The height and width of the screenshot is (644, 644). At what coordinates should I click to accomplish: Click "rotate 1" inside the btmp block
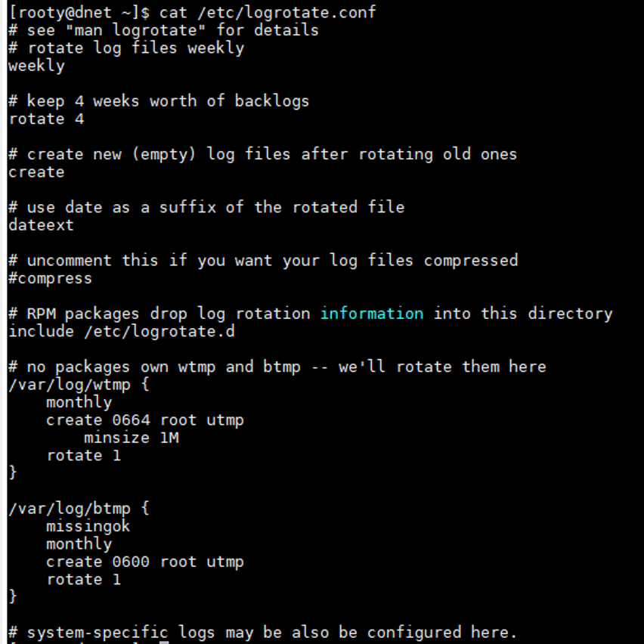point(83,579)
